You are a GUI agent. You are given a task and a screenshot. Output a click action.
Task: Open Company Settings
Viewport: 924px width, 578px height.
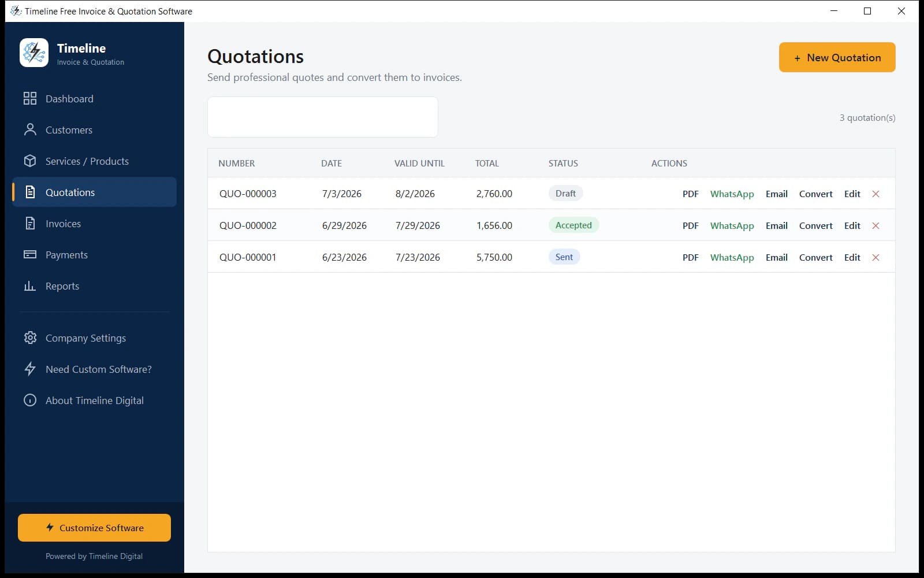(x=94, y=338)
